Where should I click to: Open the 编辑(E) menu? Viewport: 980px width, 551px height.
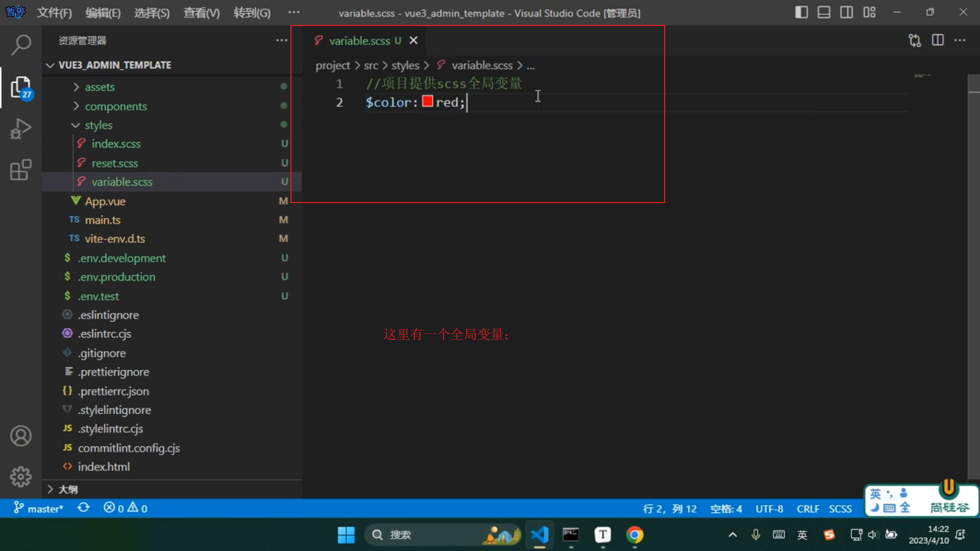click(103, 13)
